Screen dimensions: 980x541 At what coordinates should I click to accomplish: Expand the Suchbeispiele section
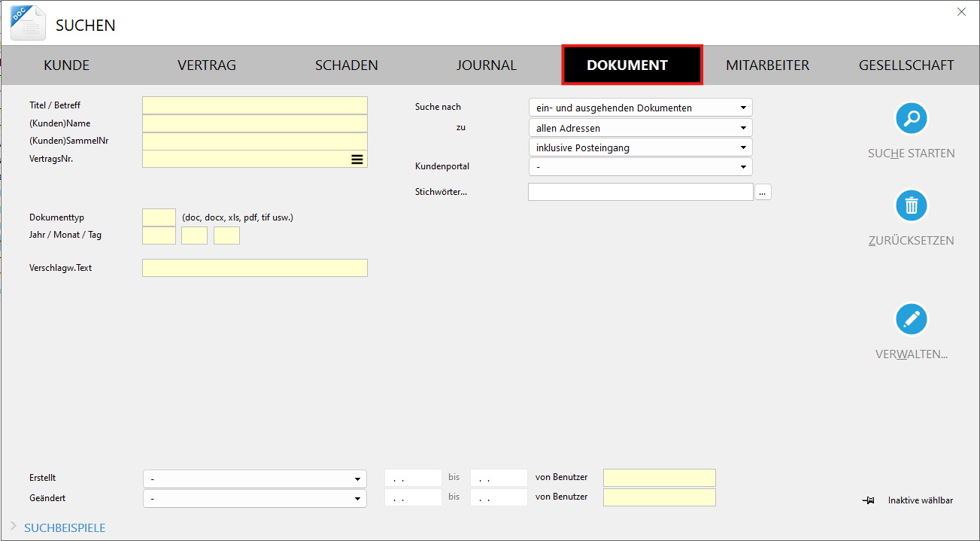point(64,527)
